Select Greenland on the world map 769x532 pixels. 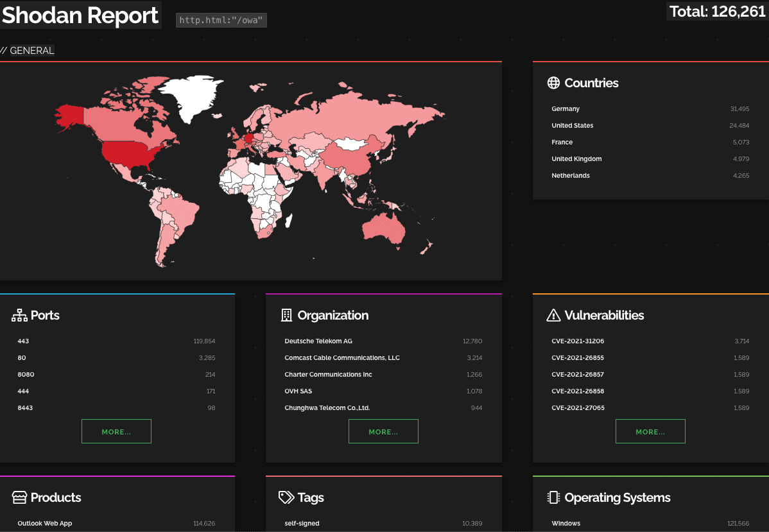coord(191,96)
